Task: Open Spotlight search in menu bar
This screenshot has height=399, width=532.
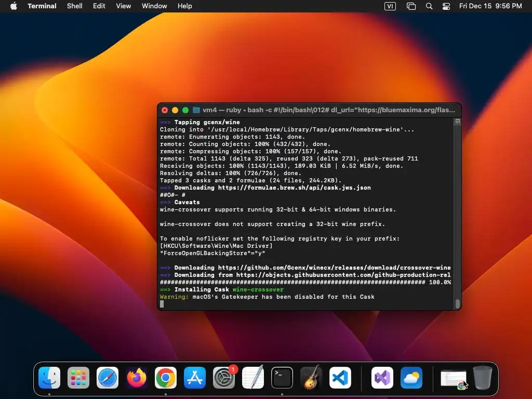Action: tap(429, 6)
